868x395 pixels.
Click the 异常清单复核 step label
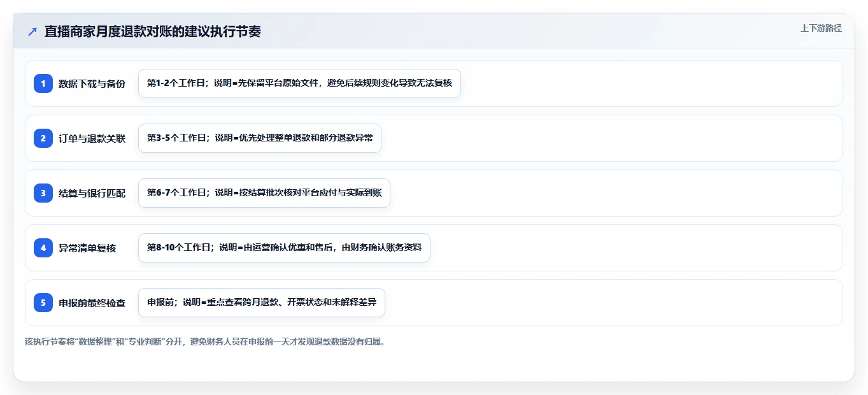[87, 248]
